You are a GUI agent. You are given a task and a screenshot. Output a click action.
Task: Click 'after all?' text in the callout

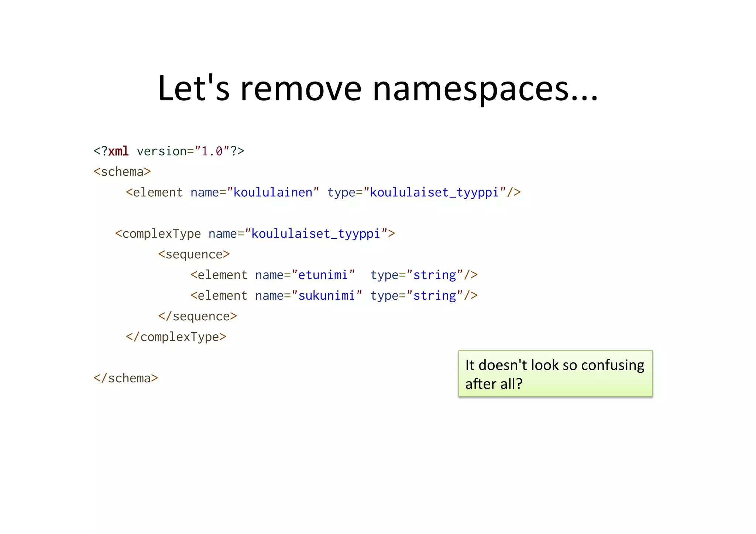click(x=494, y=384)
